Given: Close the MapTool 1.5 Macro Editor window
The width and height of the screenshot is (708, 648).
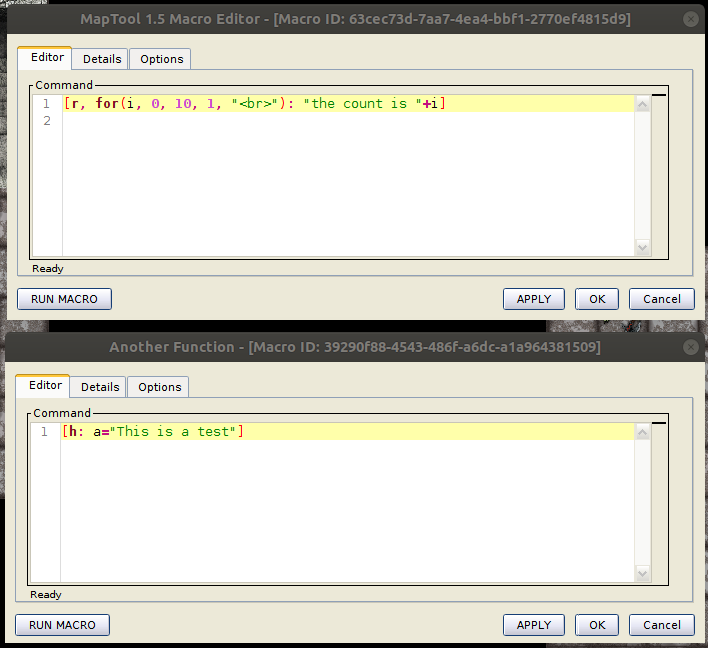Looking at the screenshot, I should pyautogui.click(x=690, y=19).
